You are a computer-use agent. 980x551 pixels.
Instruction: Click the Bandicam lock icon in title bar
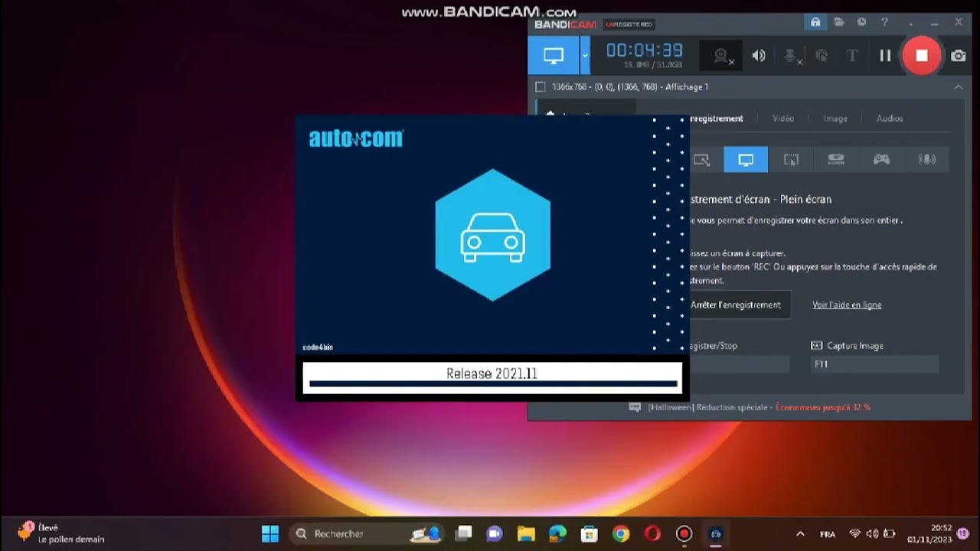815,23
